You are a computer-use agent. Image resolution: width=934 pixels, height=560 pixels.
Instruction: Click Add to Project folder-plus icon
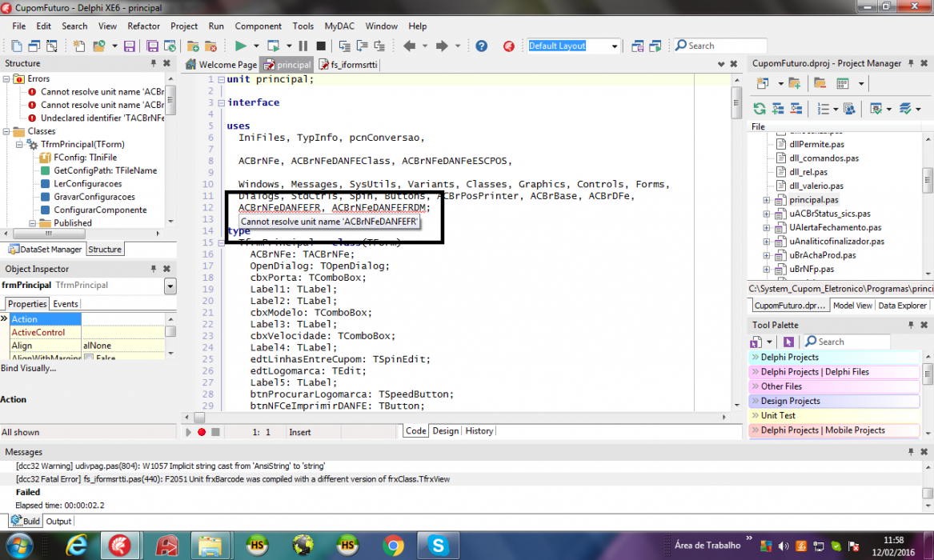tap(794, 83)
